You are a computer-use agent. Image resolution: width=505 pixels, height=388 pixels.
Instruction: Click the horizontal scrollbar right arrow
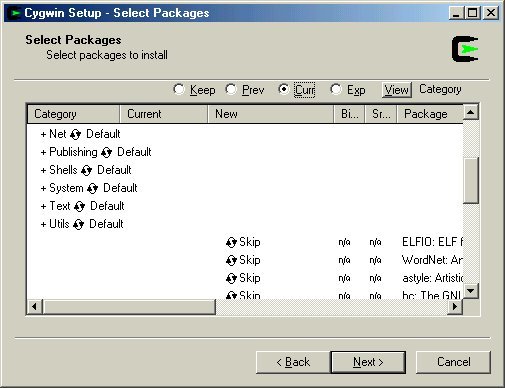pyautogui.click(x=455, y=306)
